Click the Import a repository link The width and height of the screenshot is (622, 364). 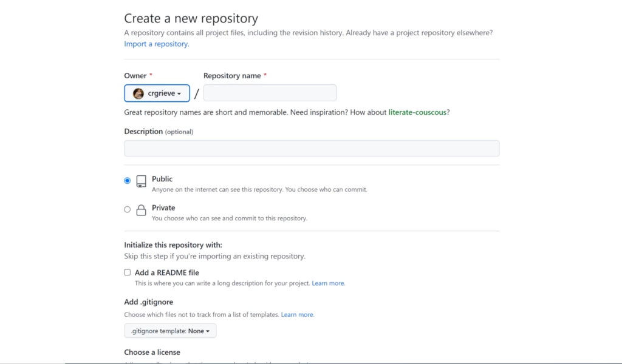coord(155,44)
